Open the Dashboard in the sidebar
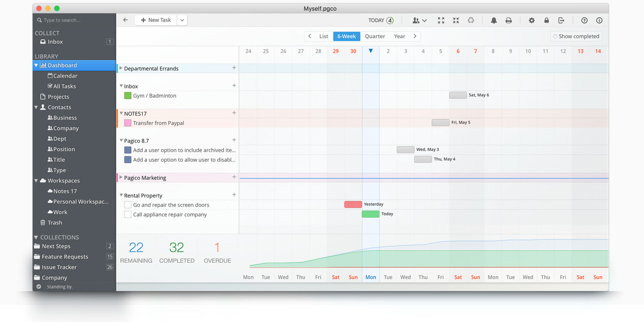The width and height of the screenshot is (644, 322). 60,65
